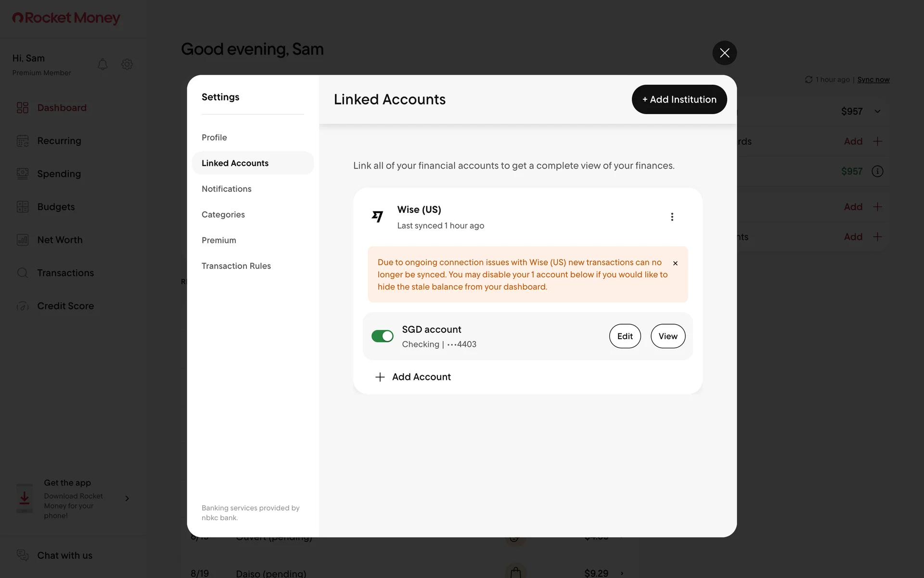Close the settings dialog with X

tap(724, 53)
